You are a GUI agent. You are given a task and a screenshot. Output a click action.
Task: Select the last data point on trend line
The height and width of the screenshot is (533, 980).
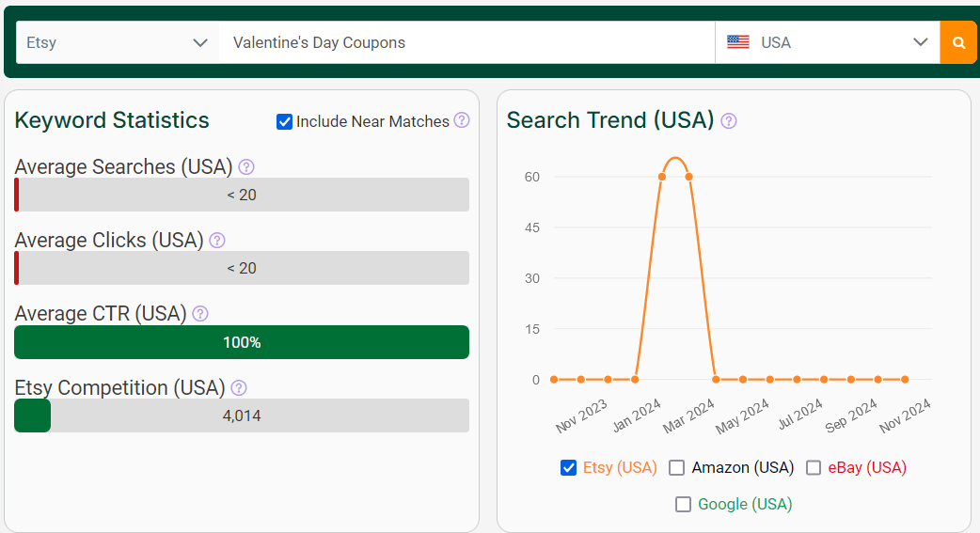(x=905, y=379)
